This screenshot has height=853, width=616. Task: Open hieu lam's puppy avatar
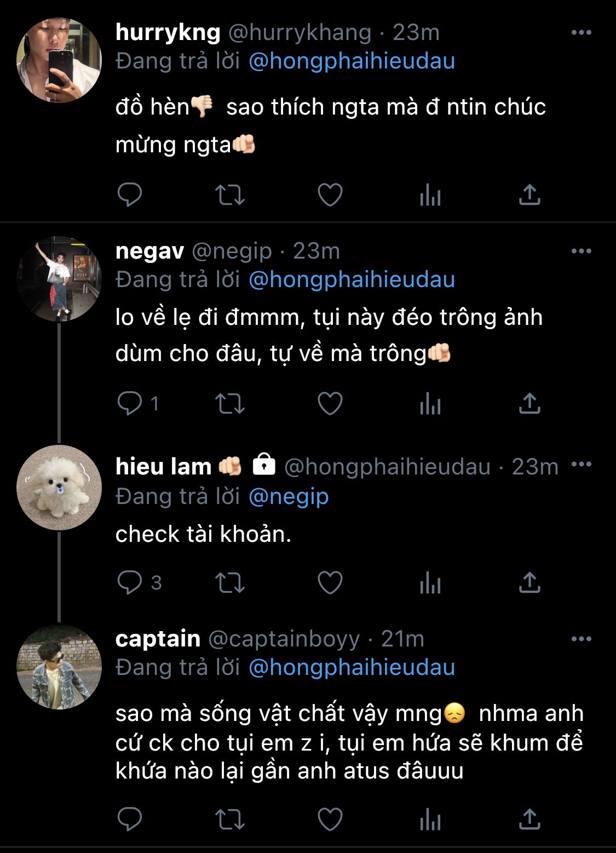point(59,488)
